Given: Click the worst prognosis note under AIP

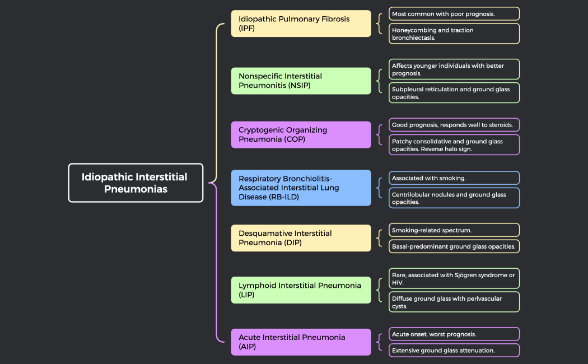Looking at the screenshot, I should tap(454, 334).
